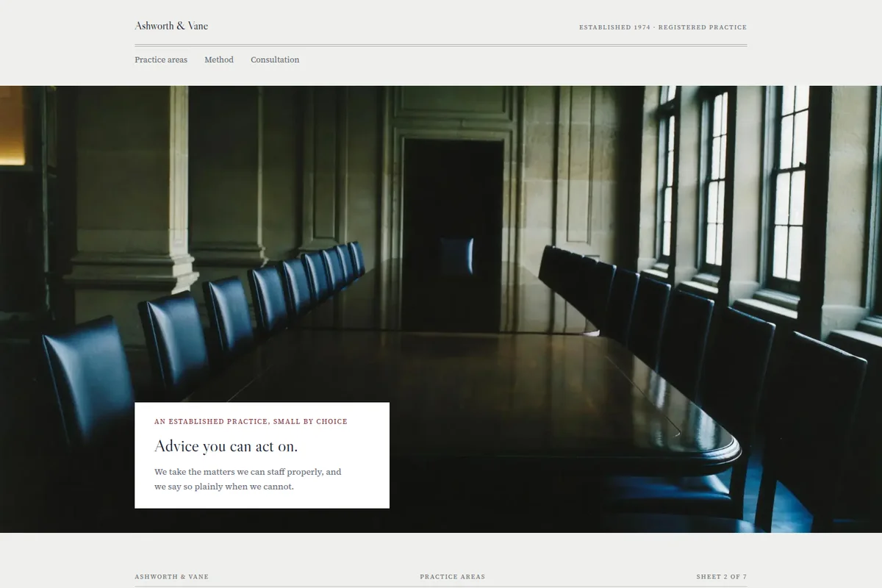Click the 'PRACTICE AREAS' section label
This screenshot has width=882, height=588.
(x=453, y=577)
